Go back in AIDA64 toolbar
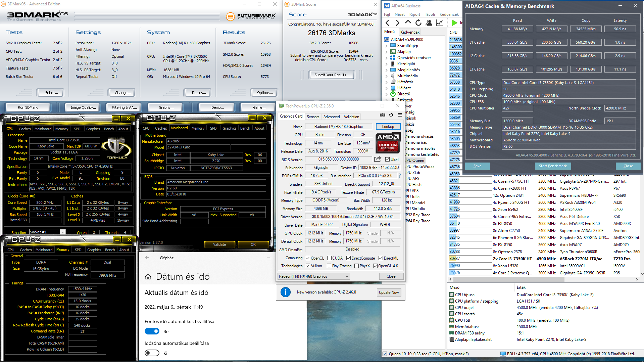The image size is (644, 362). (x=388, y=23)
